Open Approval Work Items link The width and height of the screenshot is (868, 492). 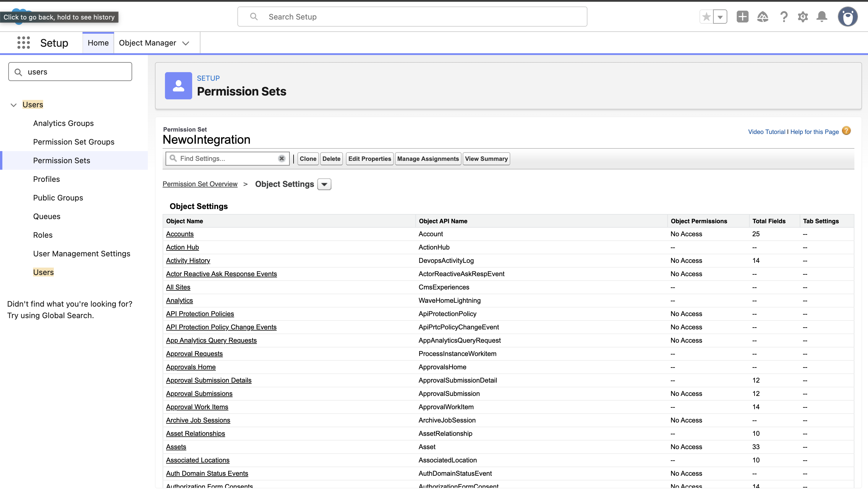coord(197,407)
